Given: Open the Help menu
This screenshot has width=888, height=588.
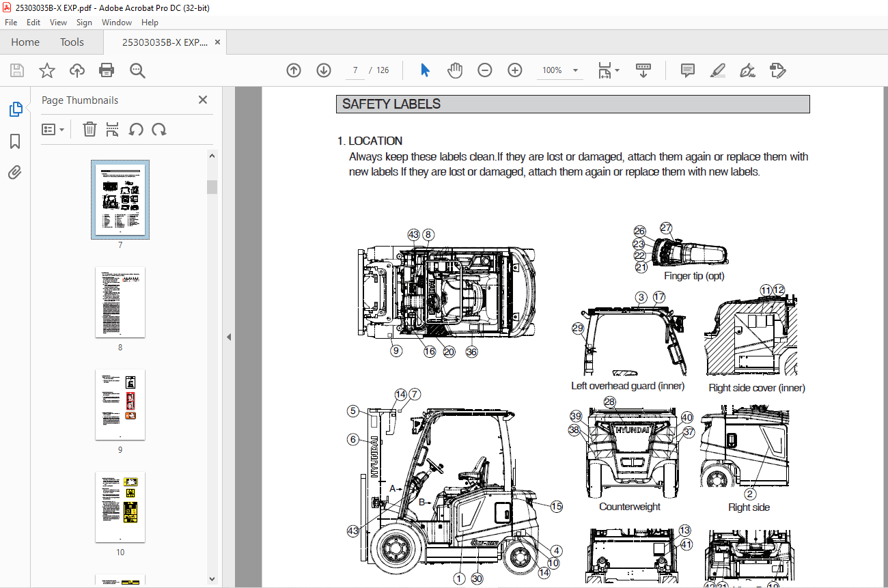Looking at the screenshot, I should click(150, 23).
